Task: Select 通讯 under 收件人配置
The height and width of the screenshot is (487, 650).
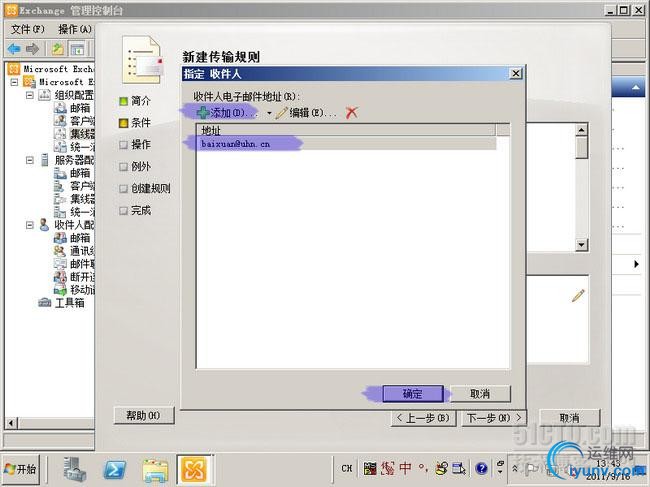Action: click(75, 251)
